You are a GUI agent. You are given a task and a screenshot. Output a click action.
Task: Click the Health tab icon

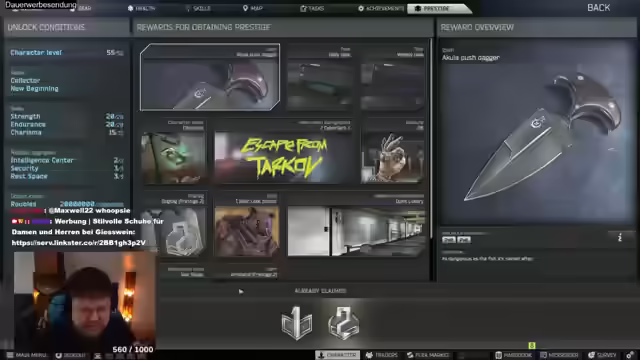tap(131, 8)
